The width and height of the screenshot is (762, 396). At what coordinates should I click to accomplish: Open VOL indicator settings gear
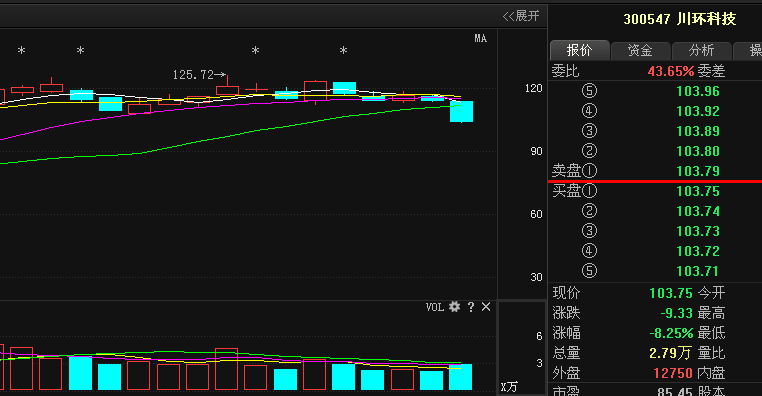click(x=454, y=307)
